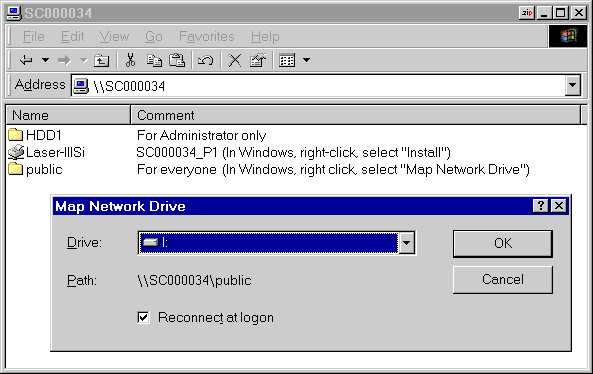Click the Forward arrow toolbar icon

(64, 60)
